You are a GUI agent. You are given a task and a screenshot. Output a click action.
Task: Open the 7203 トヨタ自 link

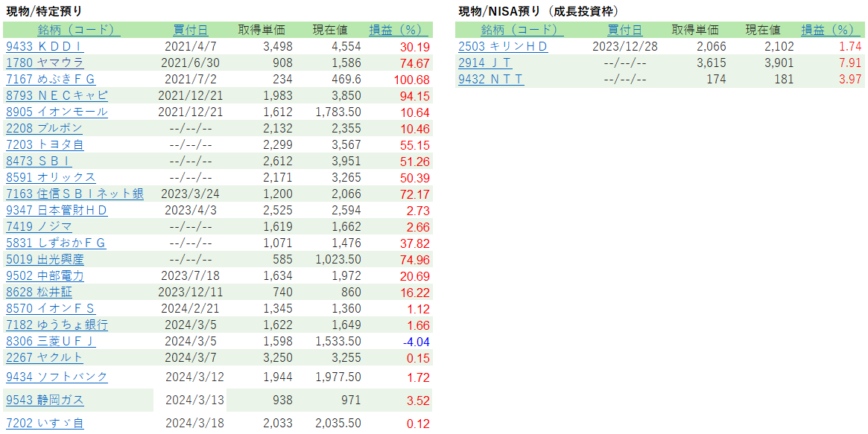(x=45, y=145)
